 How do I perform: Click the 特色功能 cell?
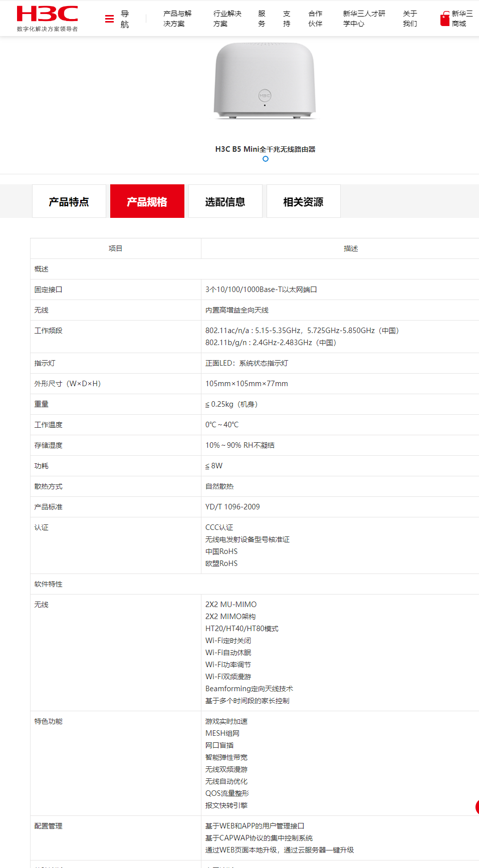click(116, 763)
